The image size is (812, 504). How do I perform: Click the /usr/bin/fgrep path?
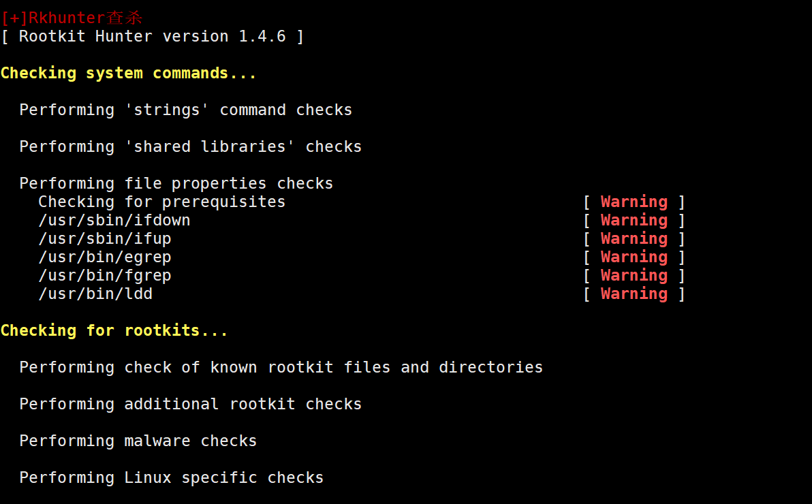[105, 276]
